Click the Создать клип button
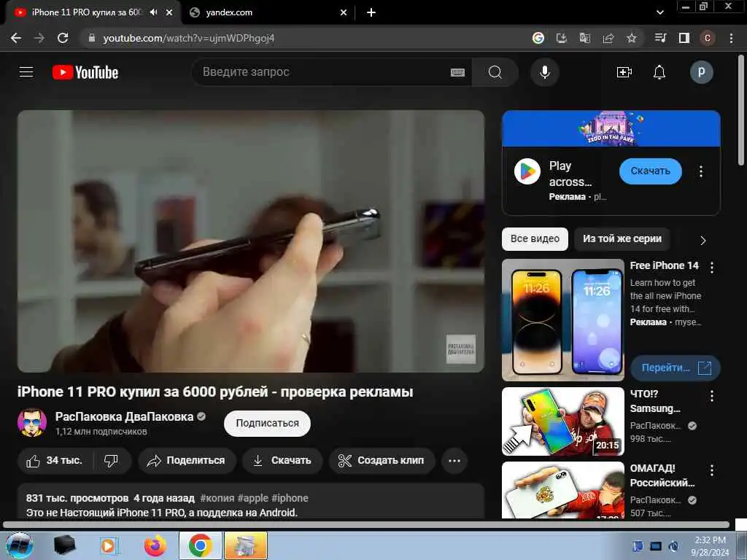 tap(382, 461)
